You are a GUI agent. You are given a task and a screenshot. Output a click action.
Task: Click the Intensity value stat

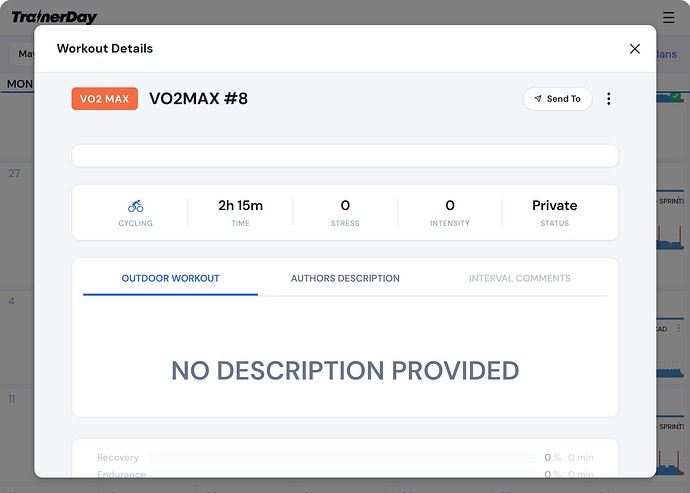coord(450,206)
